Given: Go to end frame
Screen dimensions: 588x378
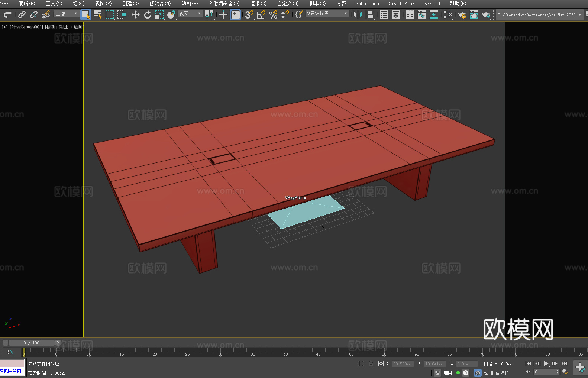Looking at the screenshot, I should click(564, 364).
